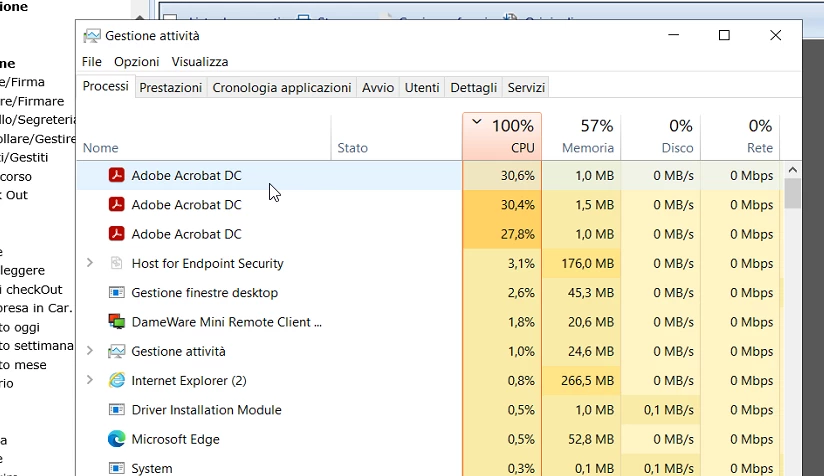Click the 24,6 MB memory cell
The width and height of the screenshot is (824, 476).
(581, 351)
